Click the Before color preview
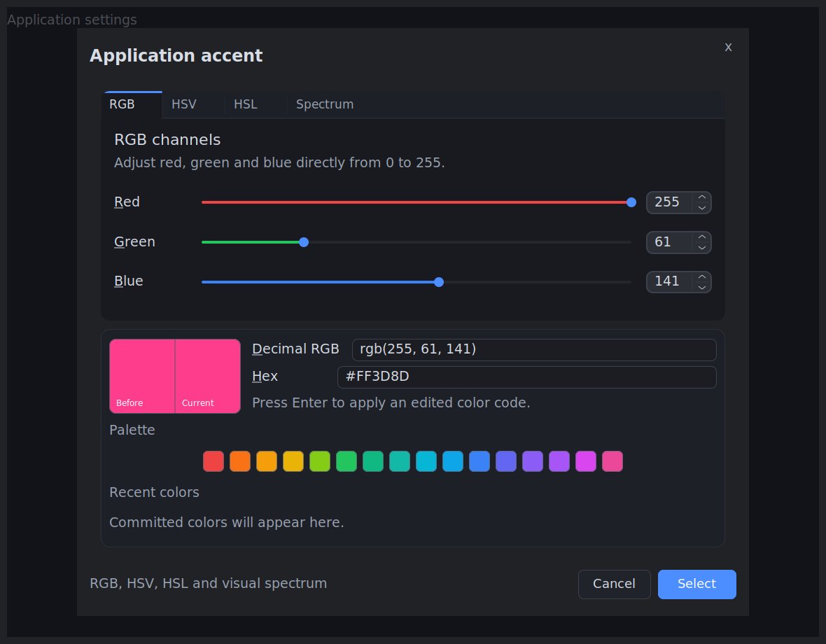Viewport: 826px width, 644px height. (x=142, y=376)
